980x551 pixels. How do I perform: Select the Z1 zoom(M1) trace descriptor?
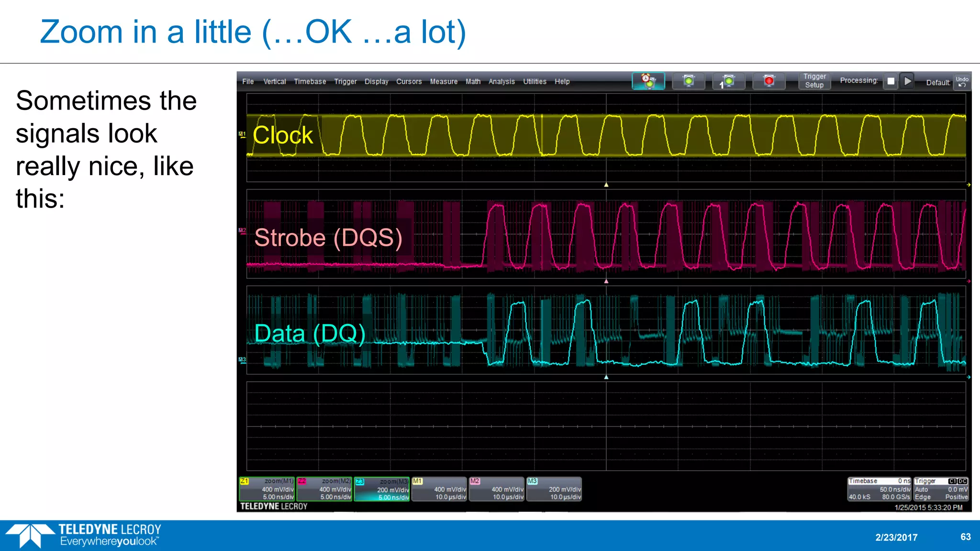(267, 489)
